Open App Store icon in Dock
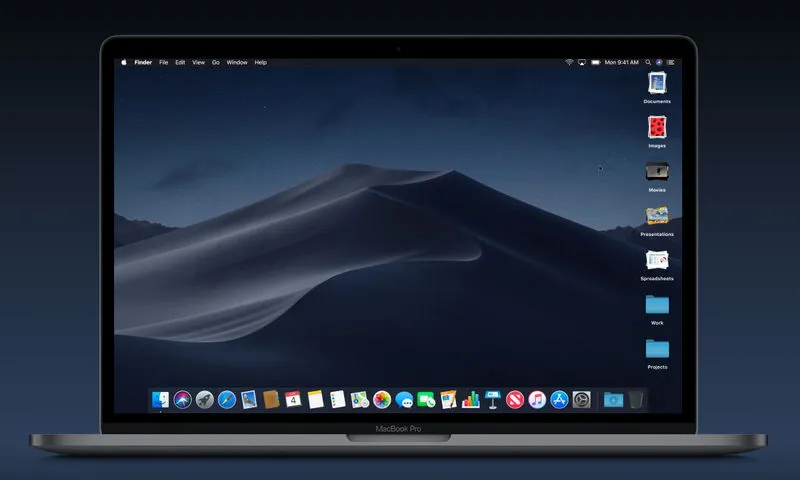Screen dimensions: 800x480 559,399
